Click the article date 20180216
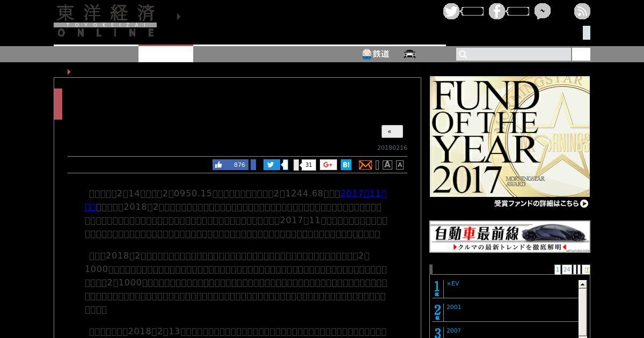 [x=392, y=148]
